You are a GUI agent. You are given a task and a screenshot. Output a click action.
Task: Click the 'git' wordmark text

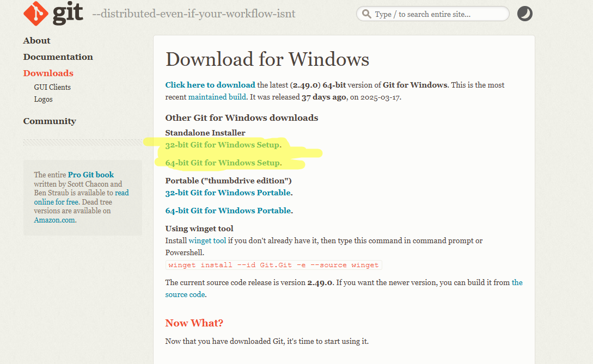coord(68,13)
